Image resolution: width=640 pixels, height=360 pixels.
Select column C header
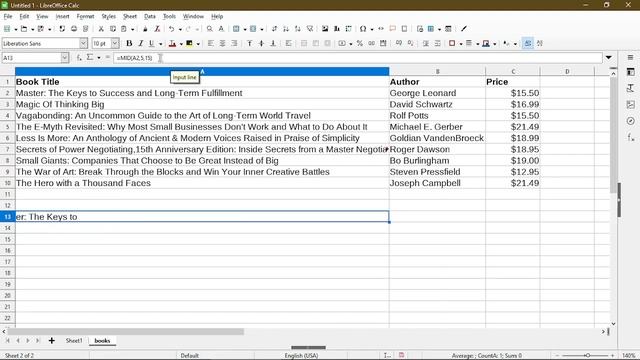(x=513, y=71)
